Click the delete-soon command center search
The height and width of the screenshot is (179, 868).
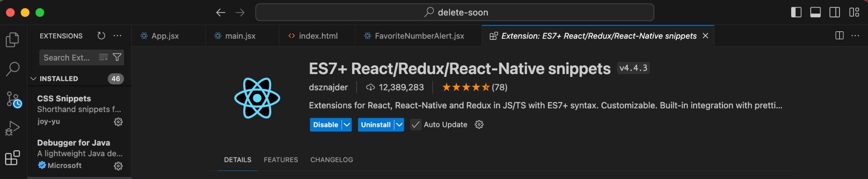455,12
